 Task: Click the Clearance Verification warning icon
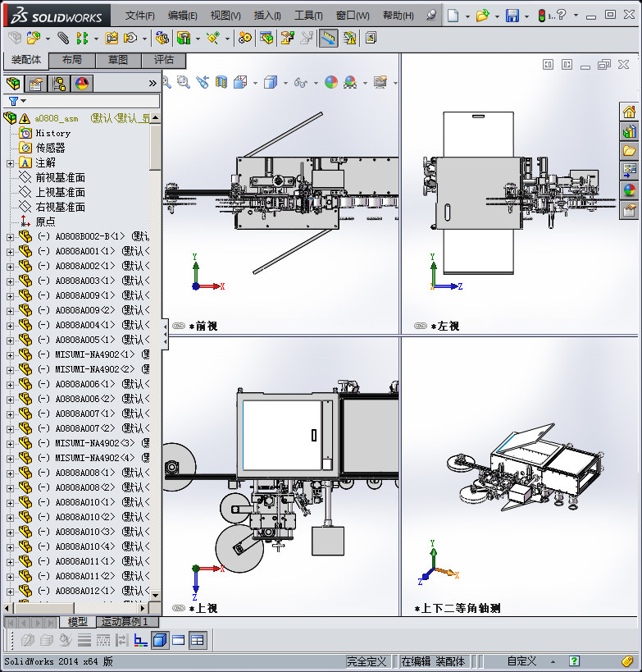click(349, 38)
